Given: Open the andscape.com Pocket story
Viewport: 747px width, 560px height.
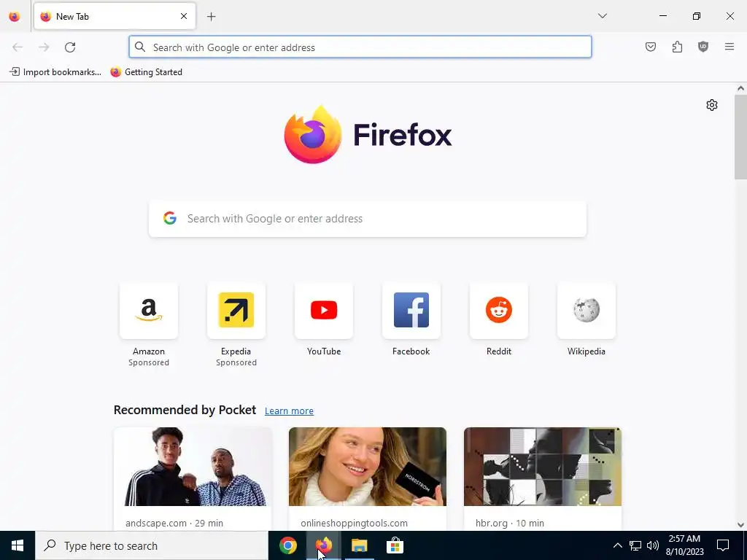Looking at the screenshot, I should pos(193,478).
